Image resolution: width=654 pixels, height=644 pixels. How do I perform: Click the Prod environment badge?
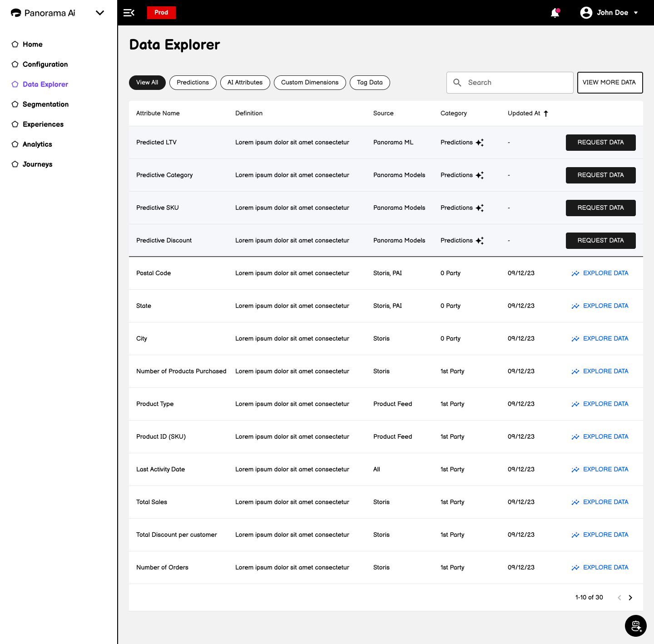click(x=161, y=13)
